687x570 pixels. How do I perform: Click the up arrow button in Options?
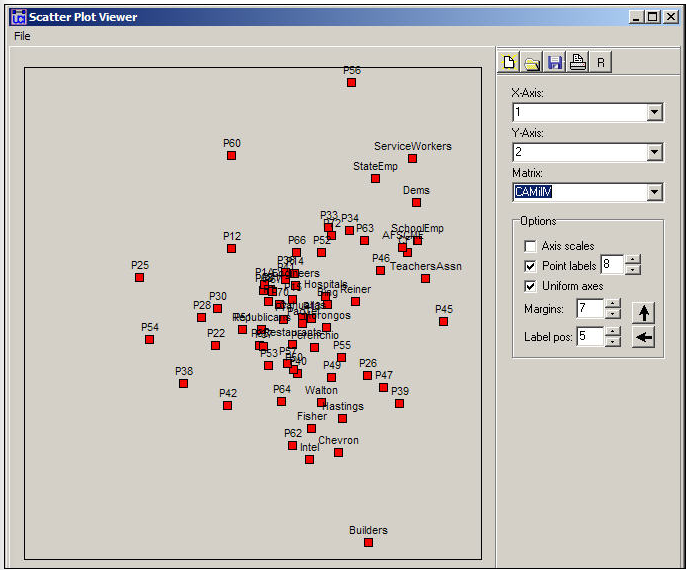click(x=644, y=311)
